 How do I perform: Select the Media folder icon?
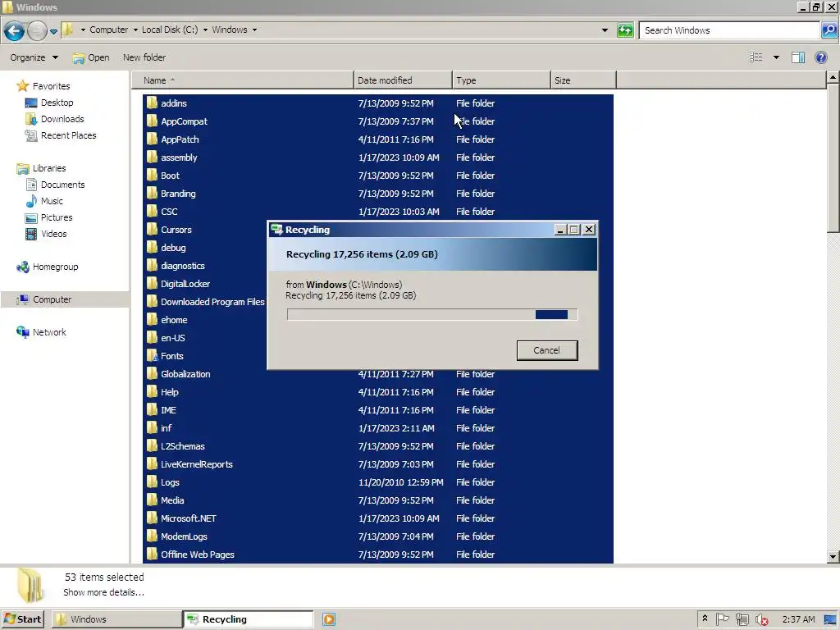(x=152, y=500)
